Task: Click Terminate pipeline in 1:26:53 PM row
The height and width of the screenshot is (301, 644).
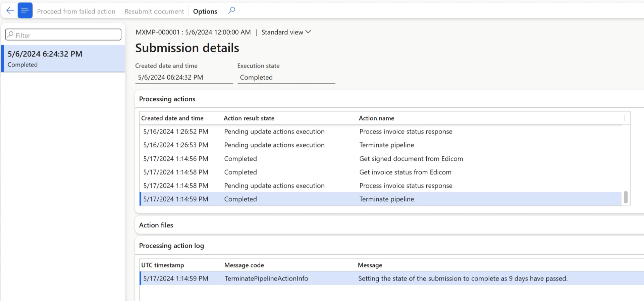Action: pyautogui.click(x=386, y=145)
